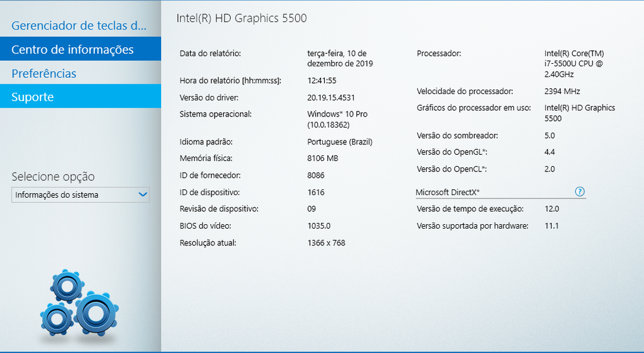Click the 'Resolução atual:' label
Viewport: 644px width, 353px height.
click(208, 243)
